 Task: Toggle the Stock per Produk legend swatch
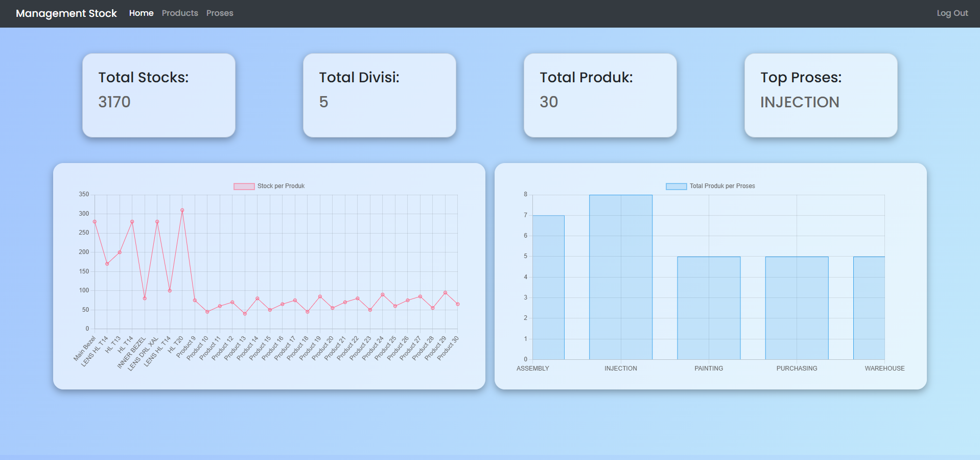pyautogui.click(x=244, y=187)
